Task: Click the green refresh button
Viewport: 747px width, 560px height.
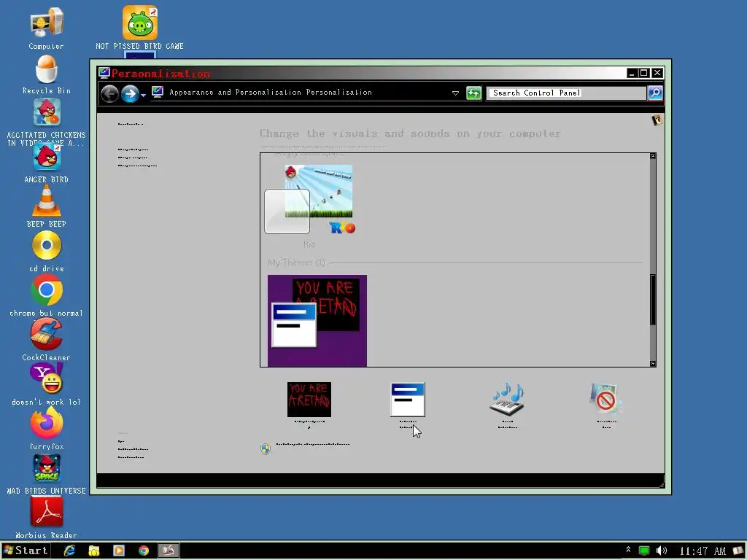Action: [473, 93]
